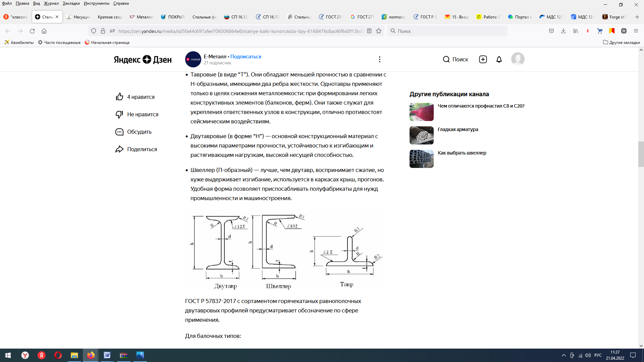Open the Pocket save icon
Screen dimensions: 644x362
551,31
